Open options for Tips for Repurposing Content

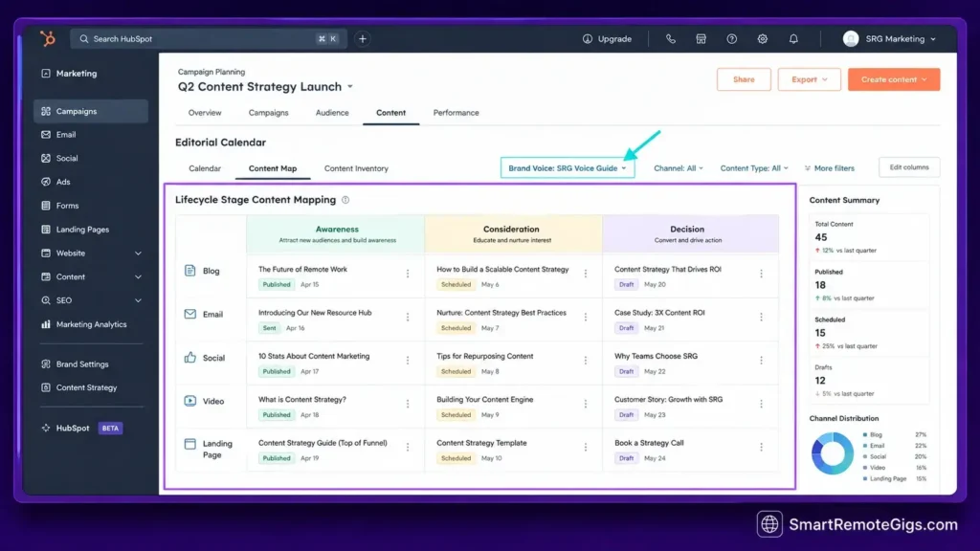(x=586, y=361)
